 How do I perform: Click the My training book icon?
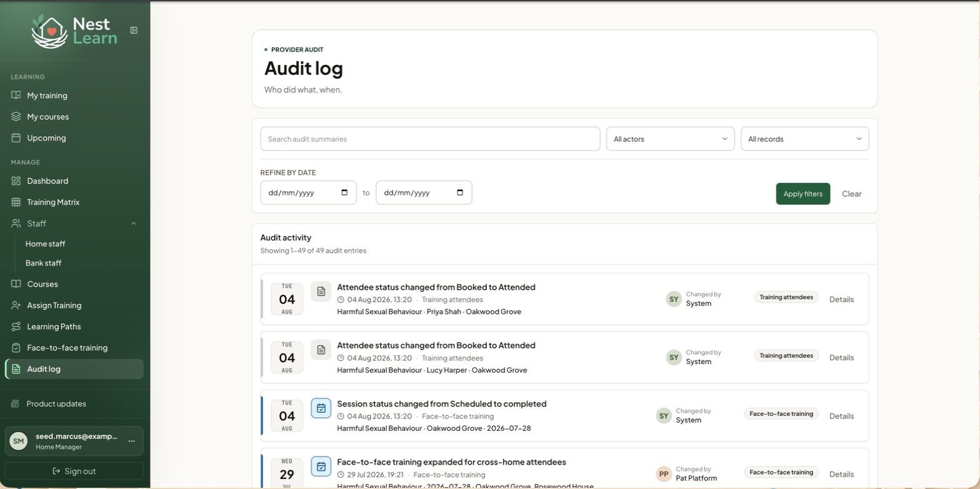coord(16,96)
